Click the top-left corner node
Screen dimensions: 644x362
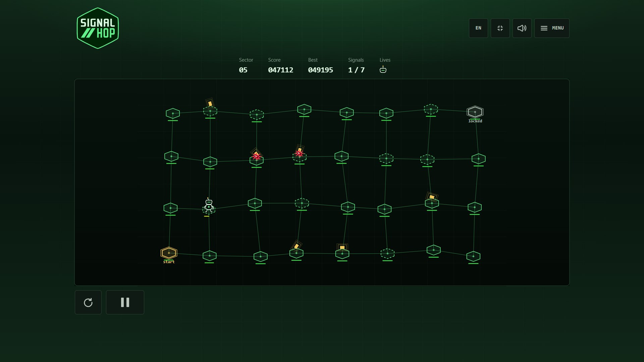173,114
